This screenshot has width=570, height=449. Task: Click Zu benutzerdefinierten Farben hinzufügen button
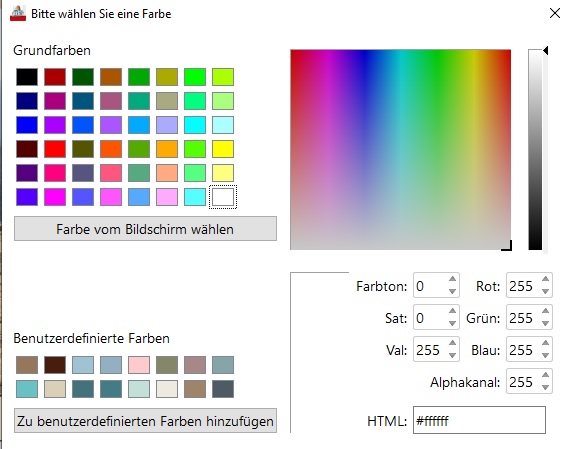(145, 421)
